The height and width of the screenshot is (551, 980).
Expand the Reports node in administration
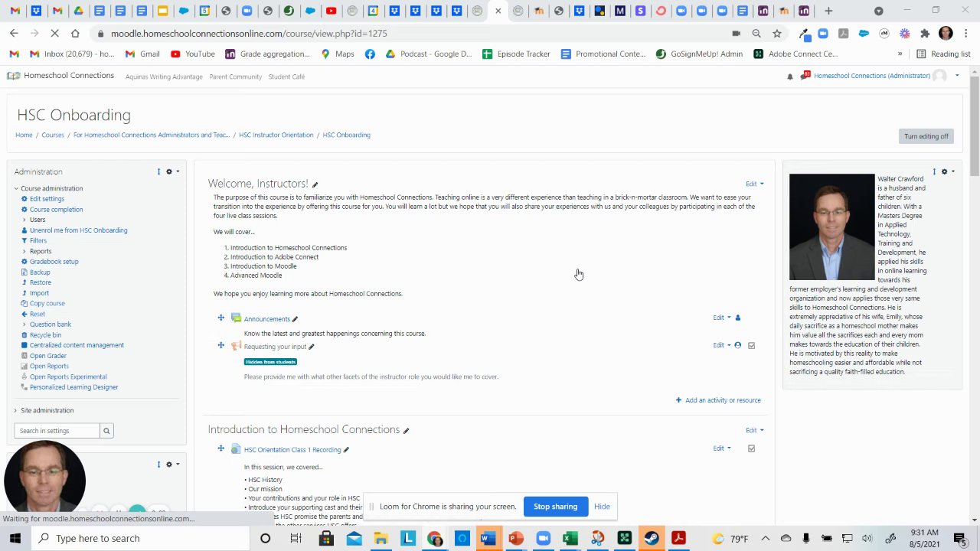[x=24, y=251]
